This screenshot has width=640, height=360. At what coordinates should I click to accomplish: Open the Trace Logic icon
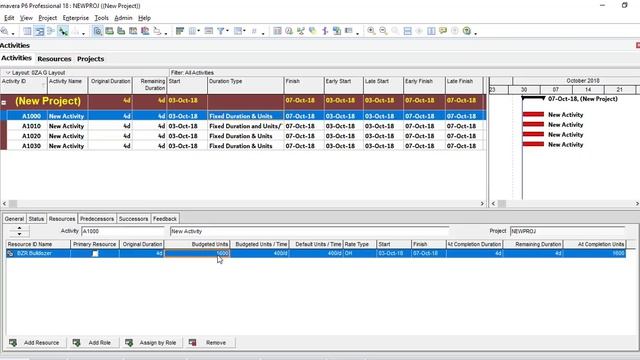click(x=157, y=31)
